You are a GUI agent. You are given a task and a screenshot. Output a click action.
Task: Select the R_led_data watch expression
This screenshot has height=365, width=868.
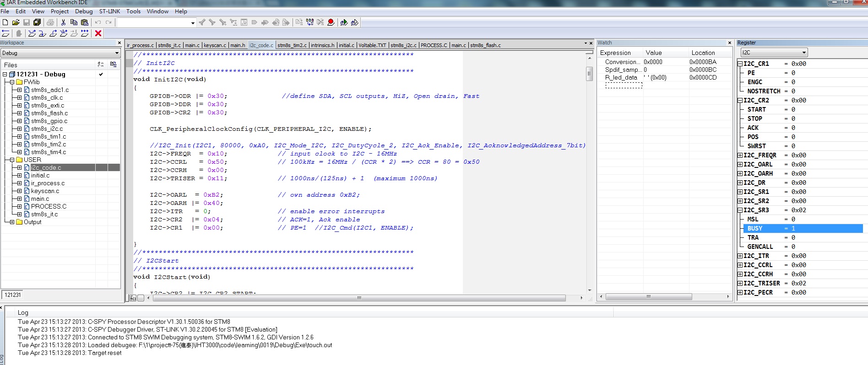coord(621,77)
